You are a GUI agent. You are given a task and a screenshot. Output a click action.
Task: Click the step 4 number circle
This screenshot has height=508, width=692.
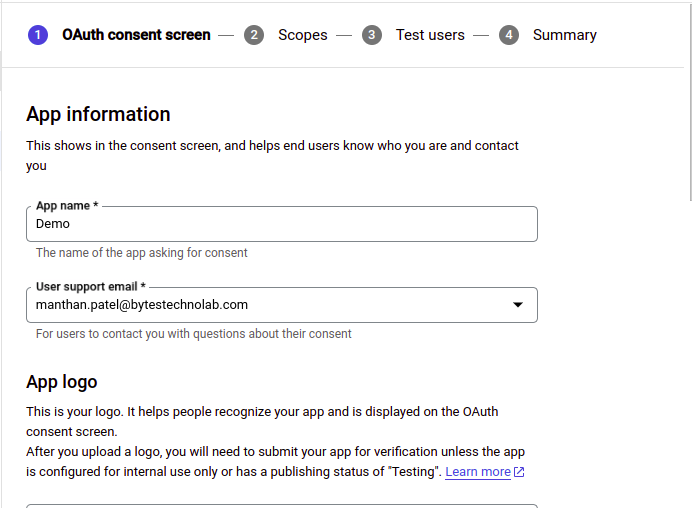coord(509,35)
